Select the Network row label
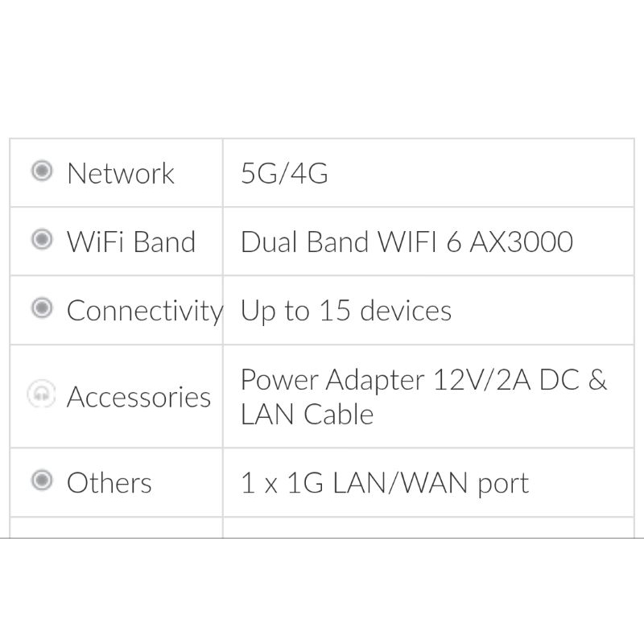Image resolution: width=644 pixels, height=644 pixels. coord(120,173)
